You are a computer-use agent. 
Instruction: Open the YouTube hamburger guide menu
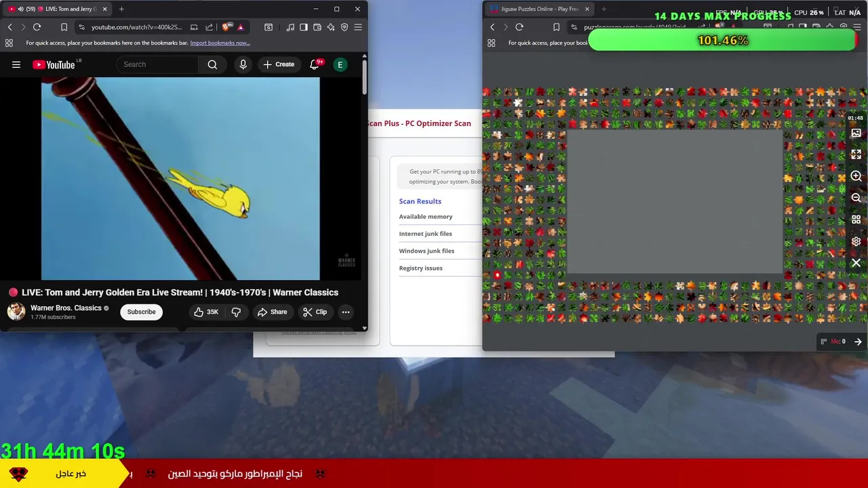[x=16, y=64]
